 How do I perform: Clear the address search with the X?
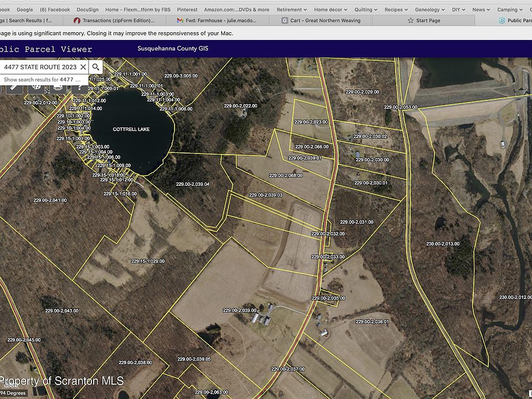[x=83, y=67]
